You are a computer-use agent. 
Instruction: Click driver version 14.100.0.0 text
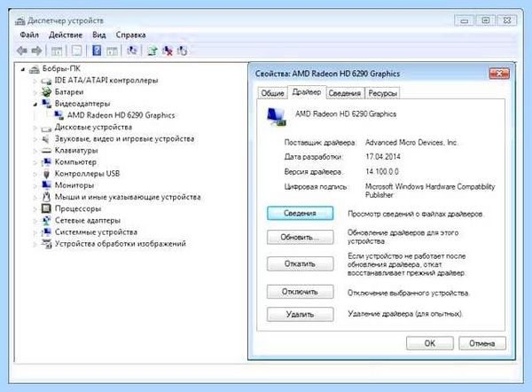pyautogui.click(x=382, y=172)
